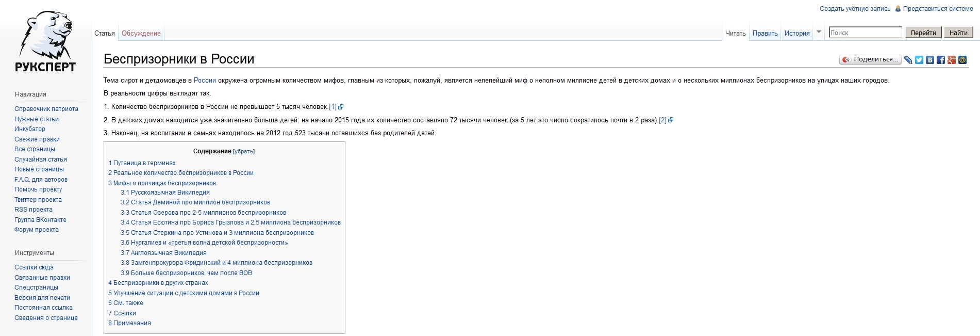980x336 pixels.
Task: Click the Рукcперт polar bear logo
Action: (x=45, y=41)
